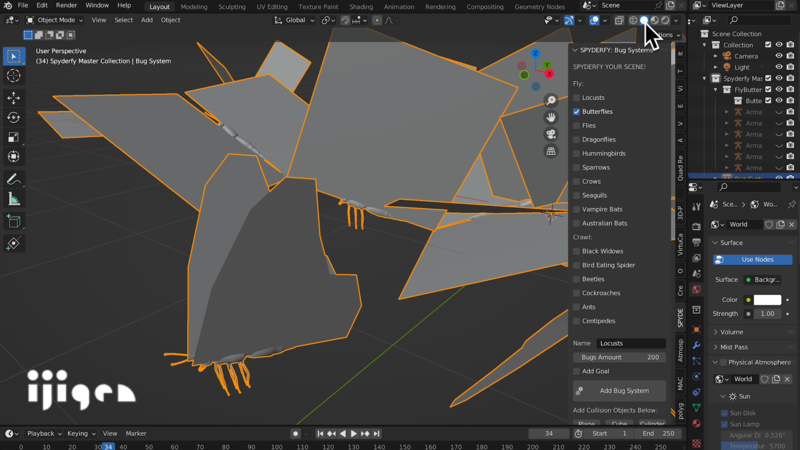Check the Add Goal option
Screen dimensions: 800x450
[x=577, y=371]
